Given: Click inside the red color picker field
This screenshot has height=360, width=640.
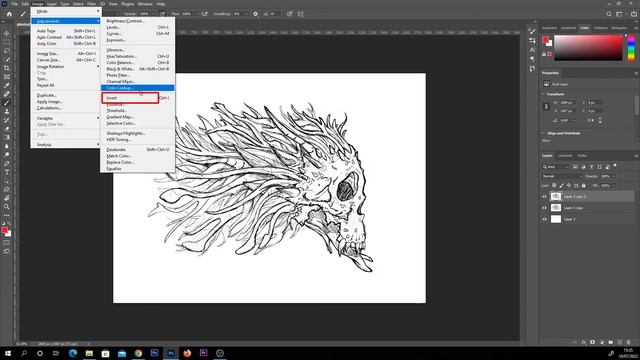Looking at the screenshot, I should 588,48.
